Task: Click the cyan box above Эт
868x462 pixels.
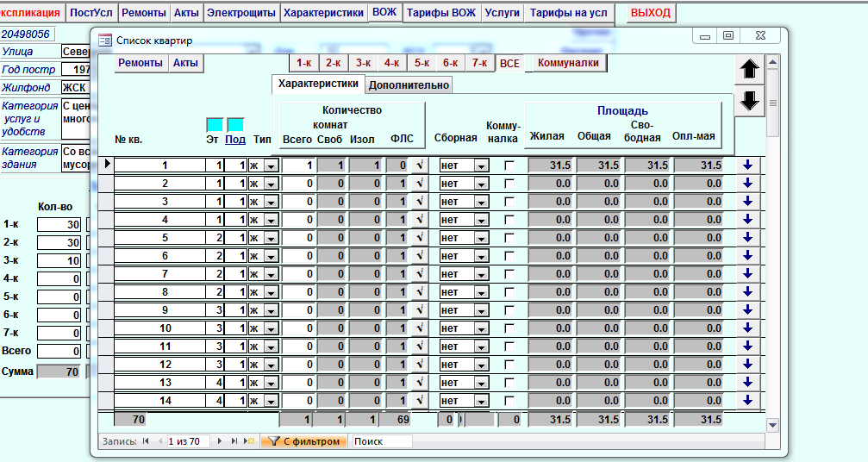Action: (x=215, y=124)
